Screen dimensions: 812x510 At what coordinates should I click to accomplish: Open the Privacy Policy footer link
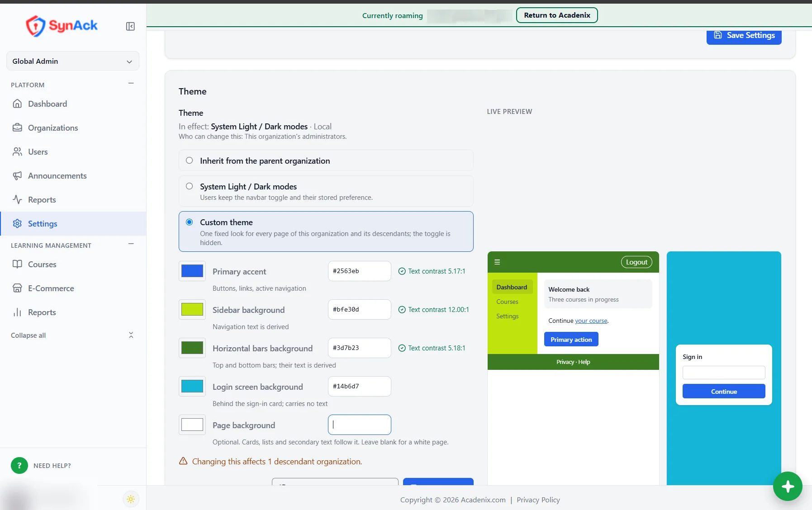[538, 500]
